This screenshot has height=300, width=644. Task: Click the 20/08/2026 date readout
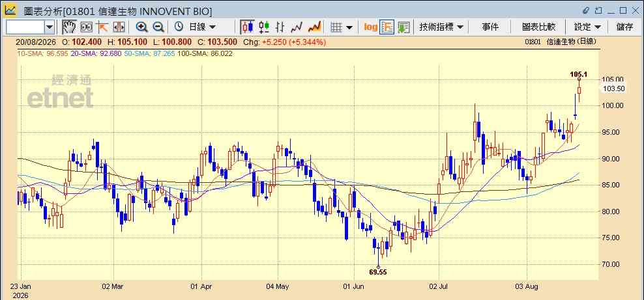[x=36, y=42]
